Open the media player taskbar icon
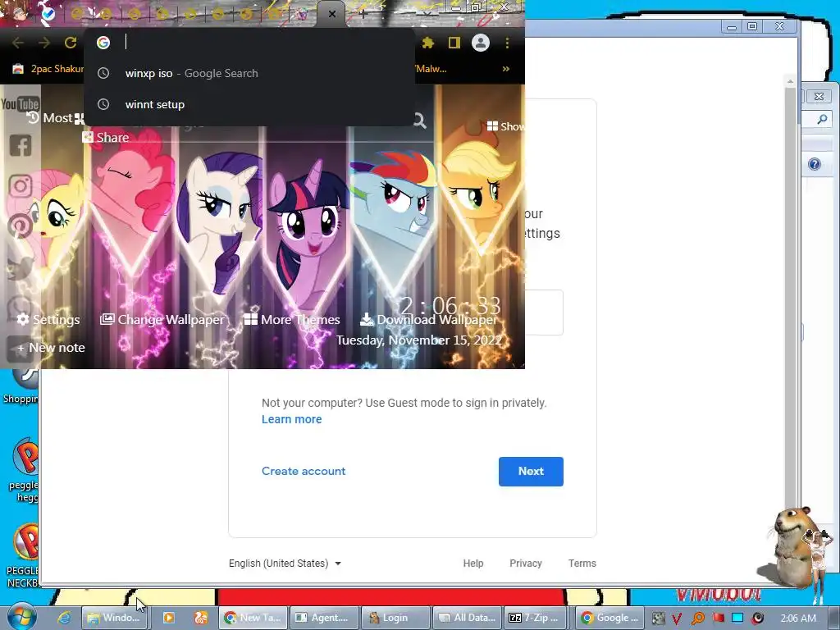The height and width of the screenshot is (630, 840). pos(168,618)
